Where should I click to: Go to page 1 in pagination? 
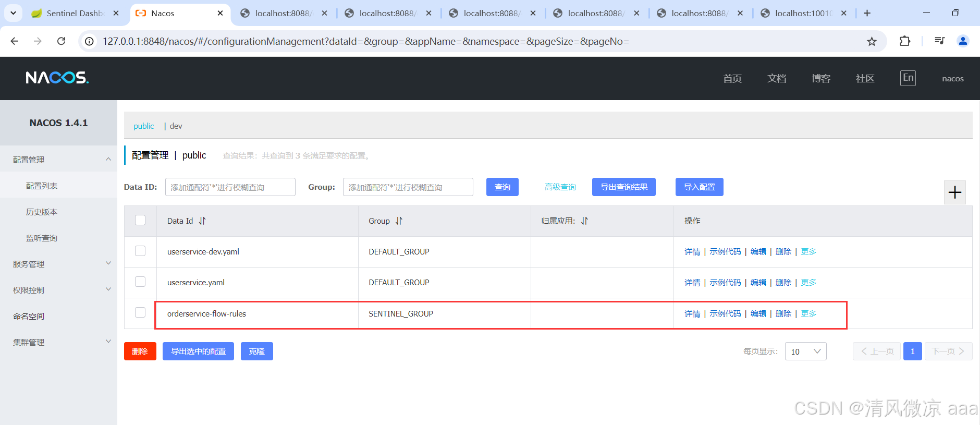(x=912, y=351)
